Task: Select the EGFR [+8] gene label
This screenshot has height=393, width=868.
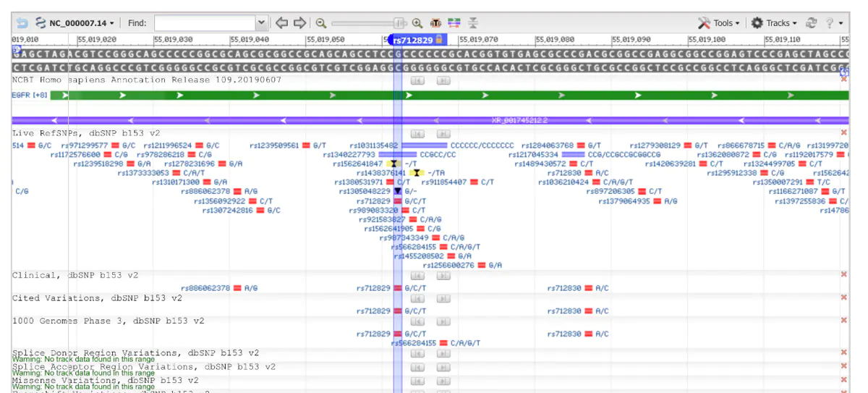Action: click(30, 95)
